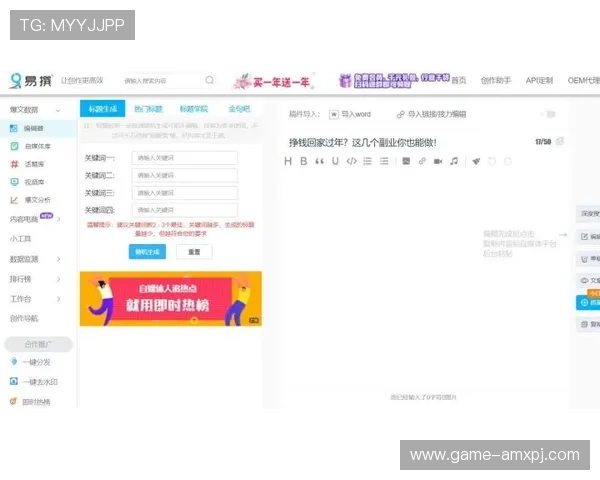
Task: Open 一键分发 in the sidebar
Action: [x=38, y=362]
